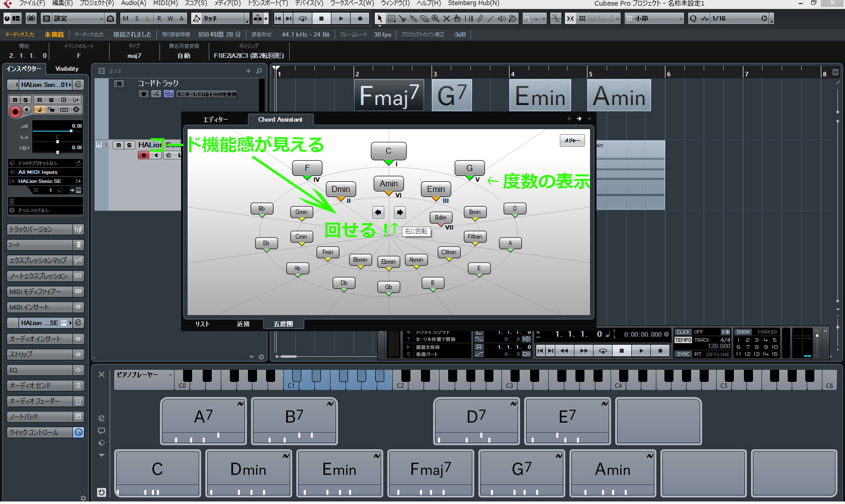Click the メジャー scale button
This screenshot has height=504, width=845.
point(572,141)
